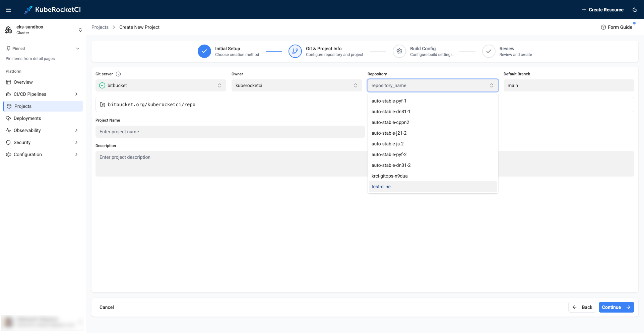Select krci-gitops-n9dua repository option
The height and width of the screenshot is (333, 644).
(433, 176)
